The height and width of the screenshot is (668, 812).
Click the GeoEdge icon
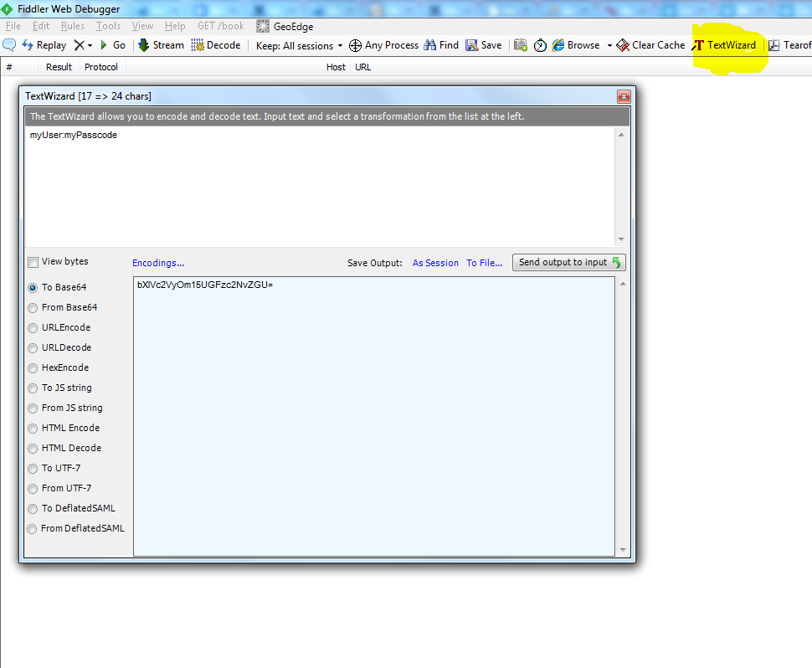pyautogui.click(x=263, y=26)
